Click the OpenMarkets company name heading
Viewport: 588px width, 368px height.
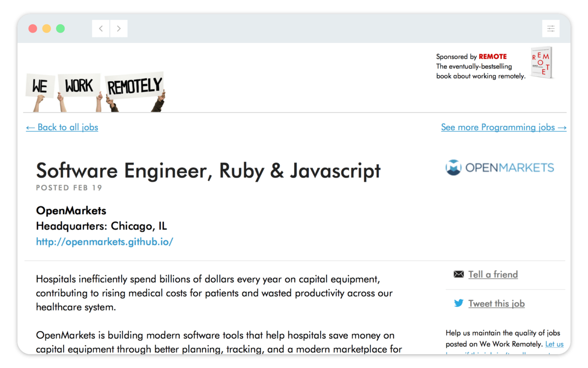coord(71,210)
